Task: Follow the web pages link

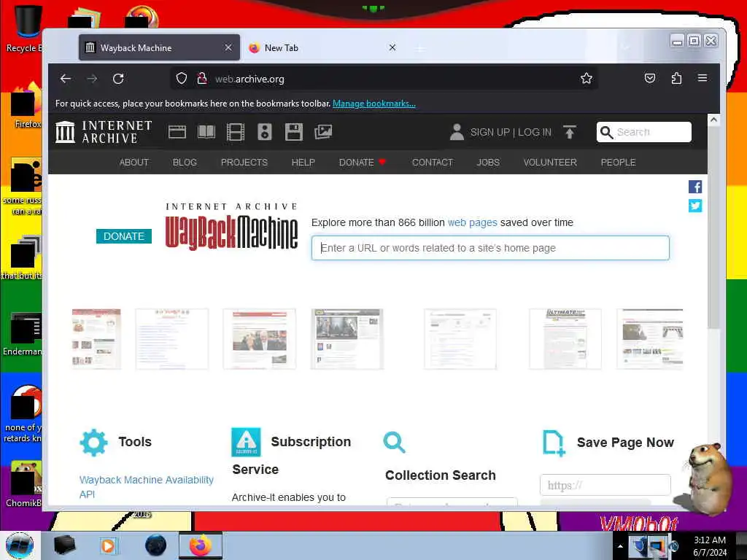Action: [x=472, y=222]
